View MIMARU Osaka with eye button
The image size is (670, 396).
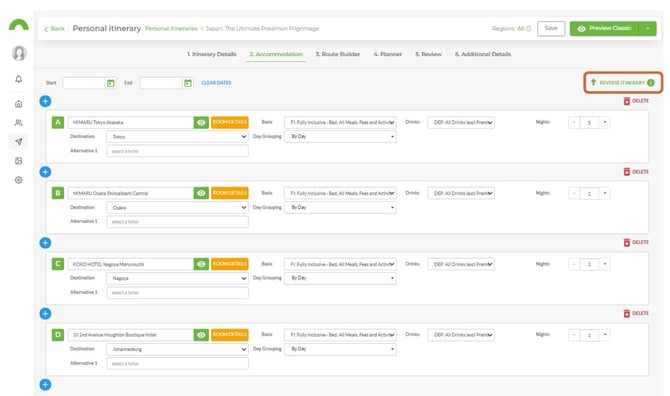click(201, 193)
